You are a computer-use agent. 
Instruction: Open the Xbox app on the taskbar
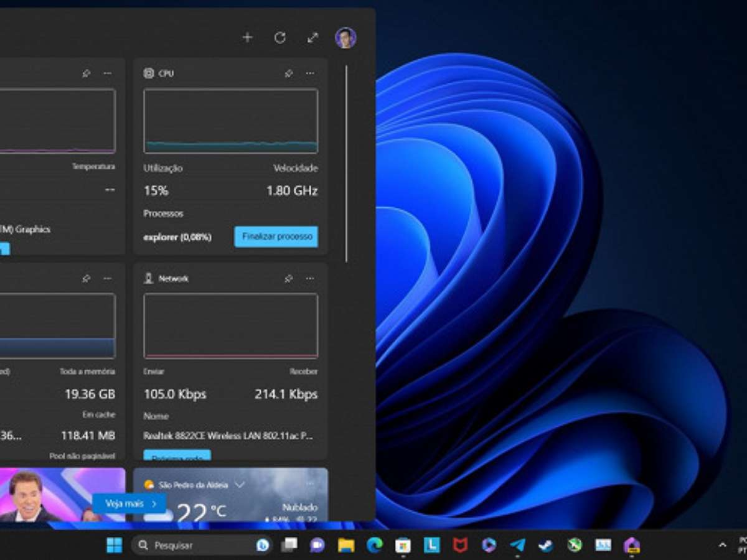point(575,546)
